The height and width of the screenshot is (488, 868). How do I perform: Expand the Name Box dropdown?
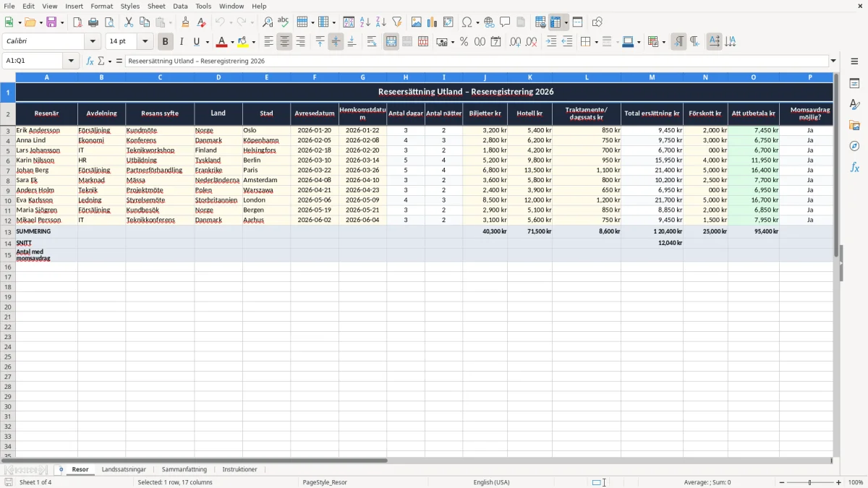click(x=72, y=61)
